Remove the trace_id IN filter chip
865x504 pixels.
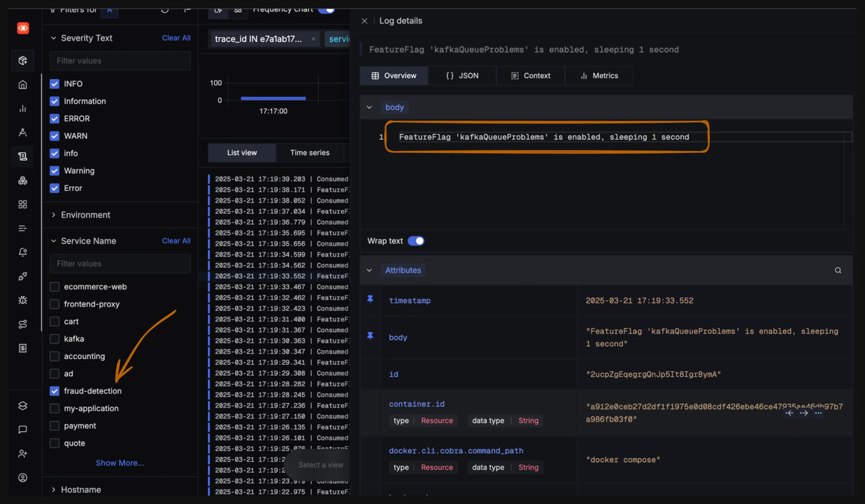[x=313, y=39]
